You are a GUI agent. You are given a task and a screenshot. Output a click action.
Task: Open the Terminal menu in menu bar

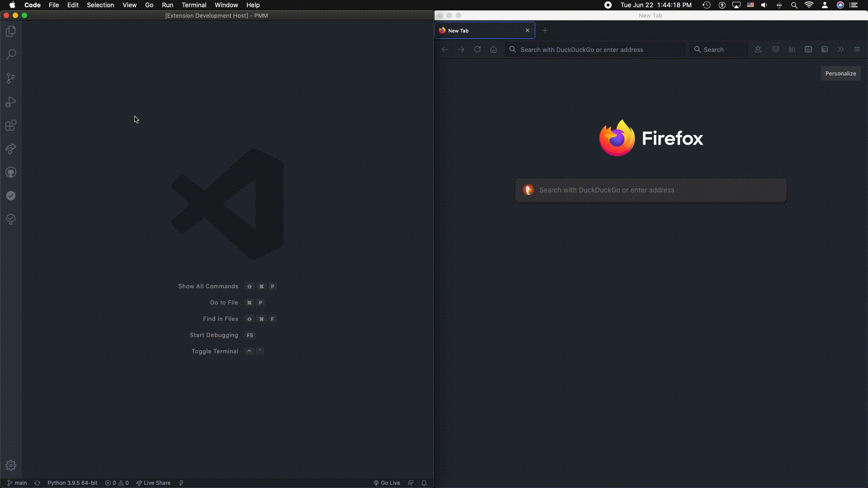194,5
